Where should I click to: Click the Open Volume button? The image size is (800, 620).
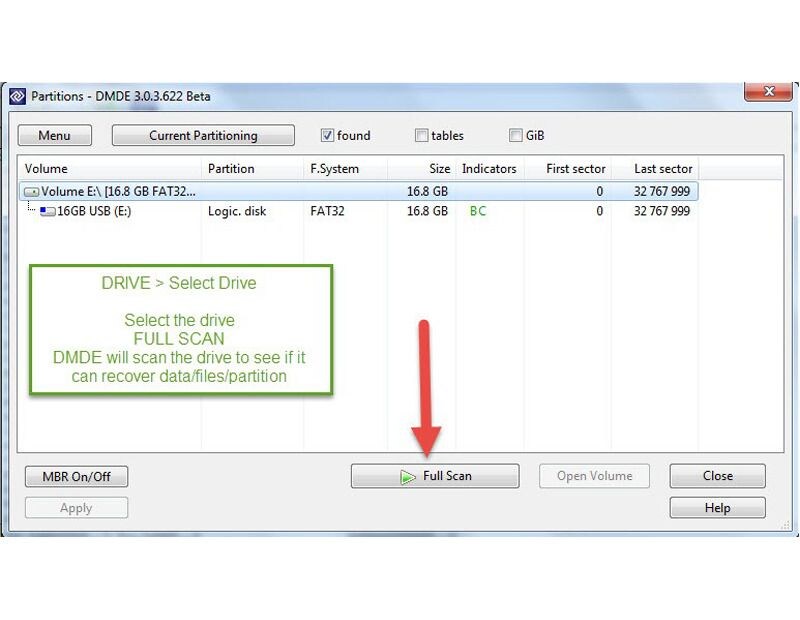tap(594, 476)
